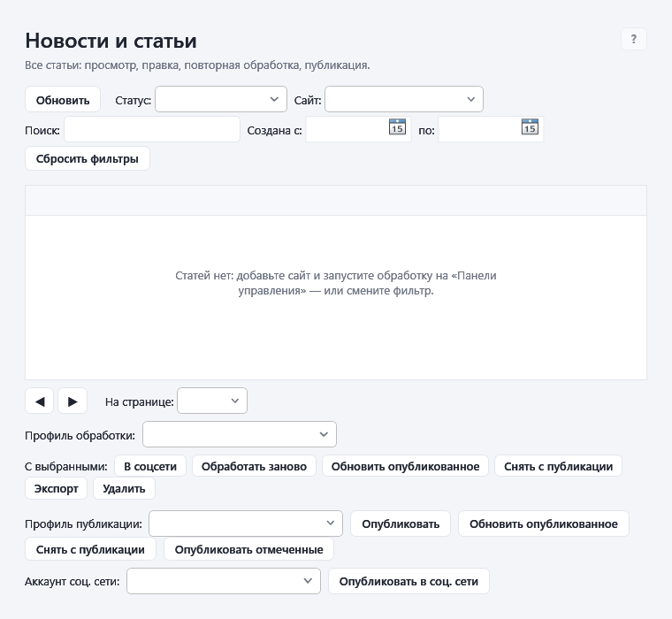Click the 'Новости и статьи' page heading
Screen dimensions: 672x619
[x=111, y=41]
